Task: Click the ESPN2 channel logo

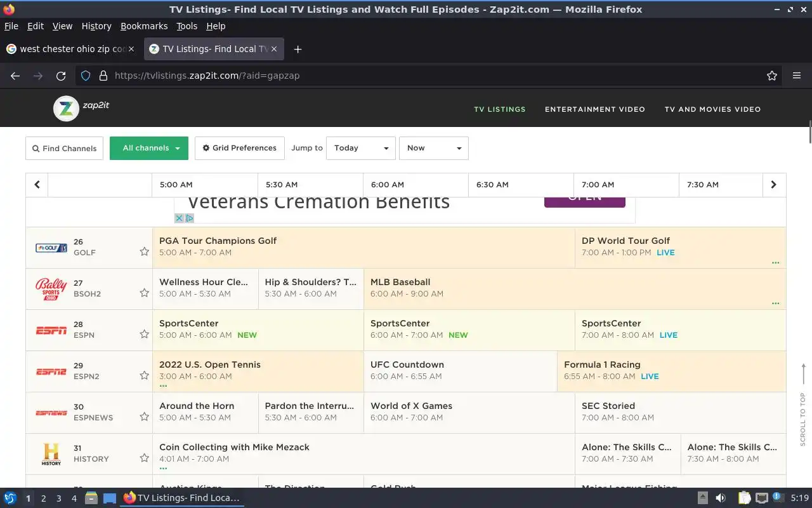Action: [51, 371]
